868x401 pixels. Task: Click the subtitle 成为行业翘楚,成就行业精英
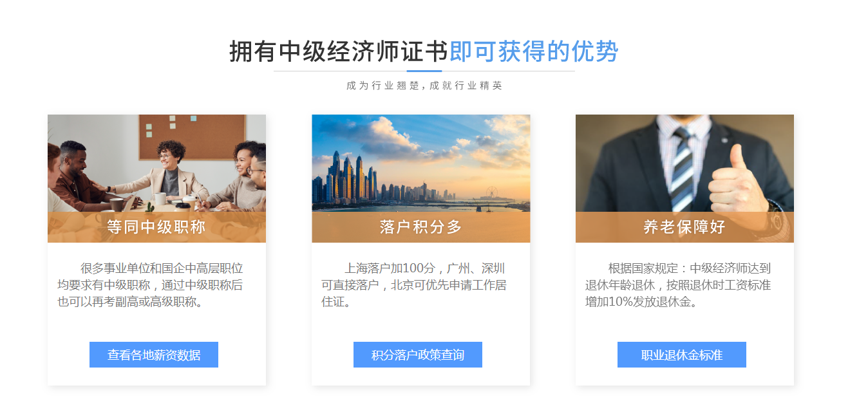(424, 86)
